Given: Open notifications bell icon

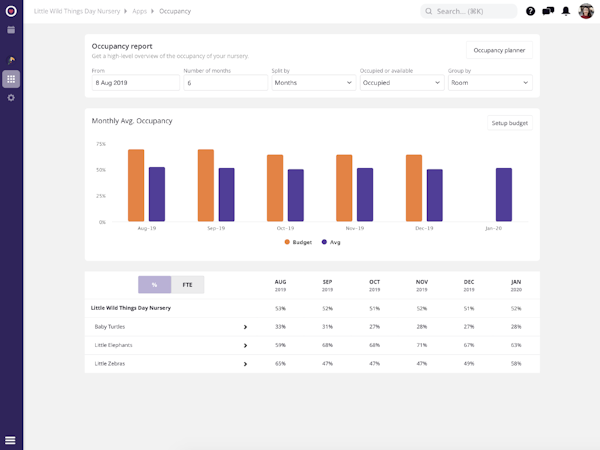Looking at the screenshot, I should (x=566, y=11).
